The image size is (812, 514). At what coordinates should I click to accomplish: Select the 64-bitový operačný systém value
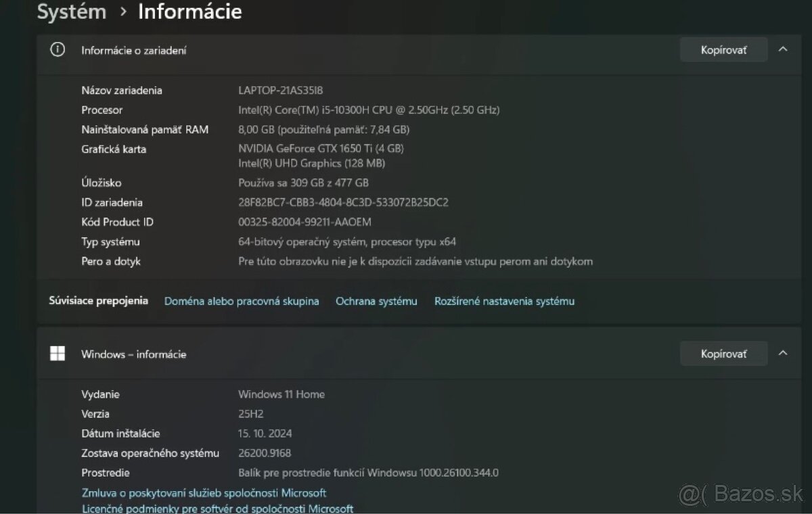tap(347, 241)
